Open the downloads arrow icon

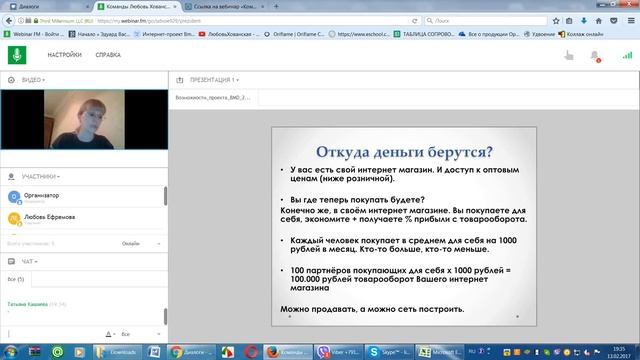click(584, 21)
